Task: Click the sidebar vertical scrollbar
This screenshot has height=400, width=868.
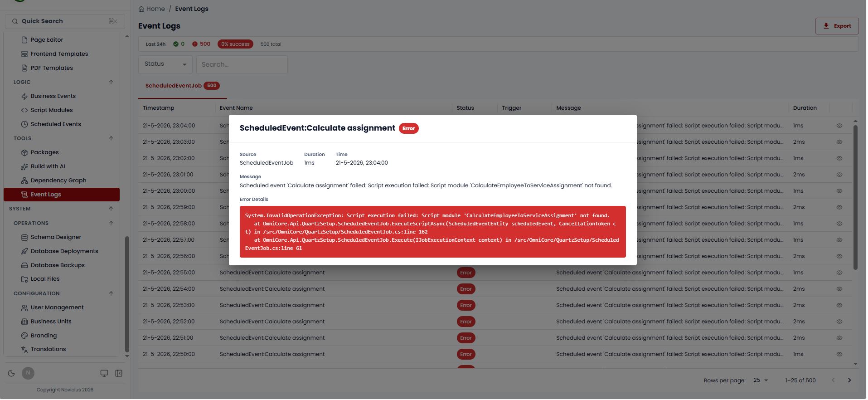Action: click(x=127, y=294)
